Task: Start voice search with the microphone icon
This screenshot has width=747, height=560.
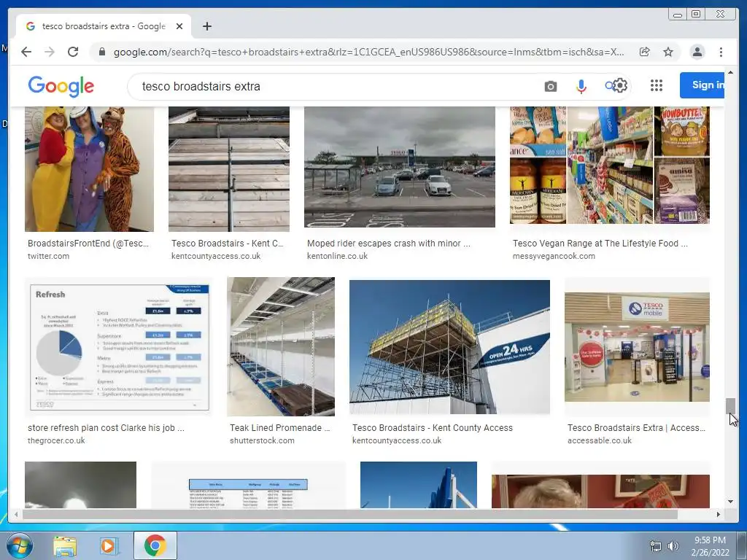Action: click(x=581, y=86)
